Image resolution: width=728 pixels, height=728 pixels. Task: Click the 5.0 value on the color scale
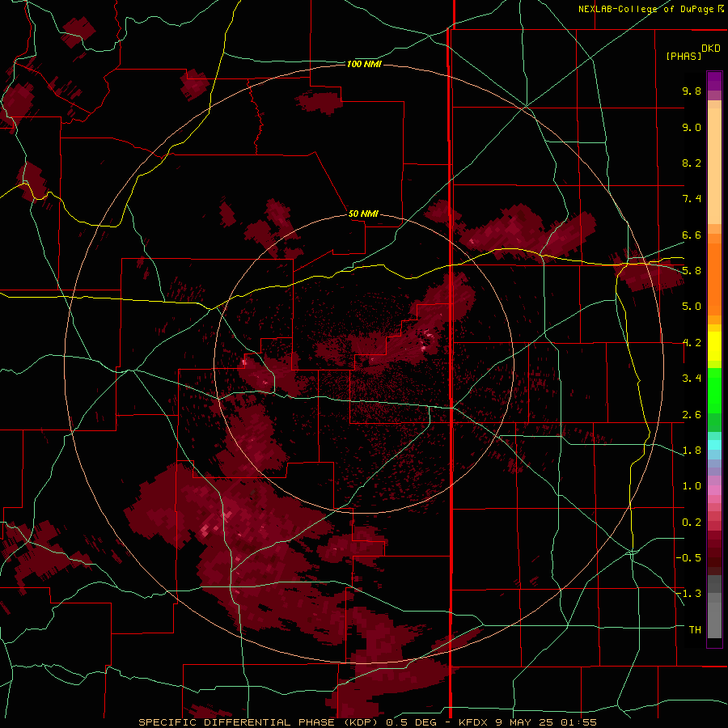point(692,307)
